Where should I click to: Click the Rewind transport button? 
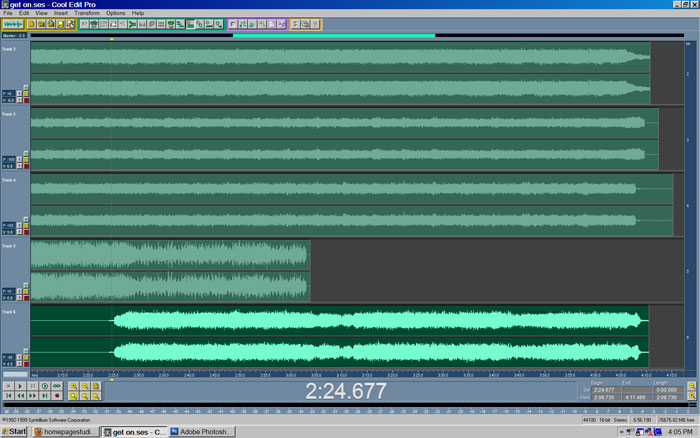click(20, 396)
